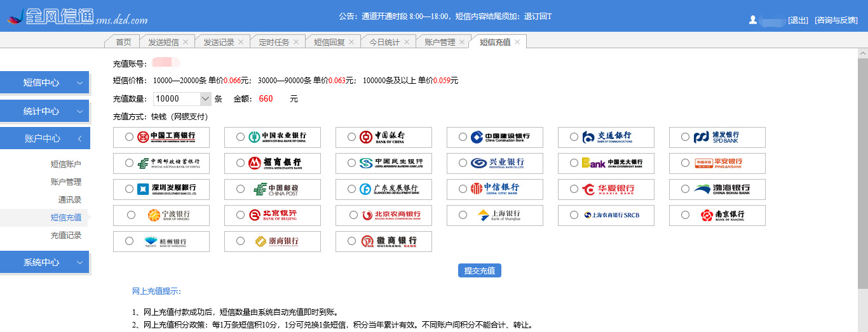
Task: Click the Industrial Bank (兴业银行) logo
Action: click(498, 163)
